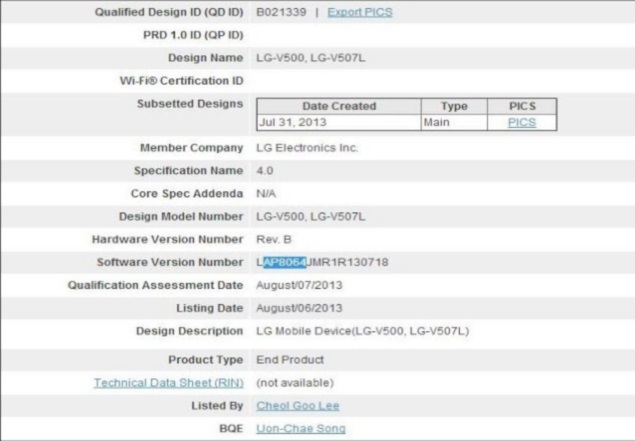Screen dimensions: 635x441
Task: Click the Listing Date value August/06/2013
Action: tap(299, 308)
